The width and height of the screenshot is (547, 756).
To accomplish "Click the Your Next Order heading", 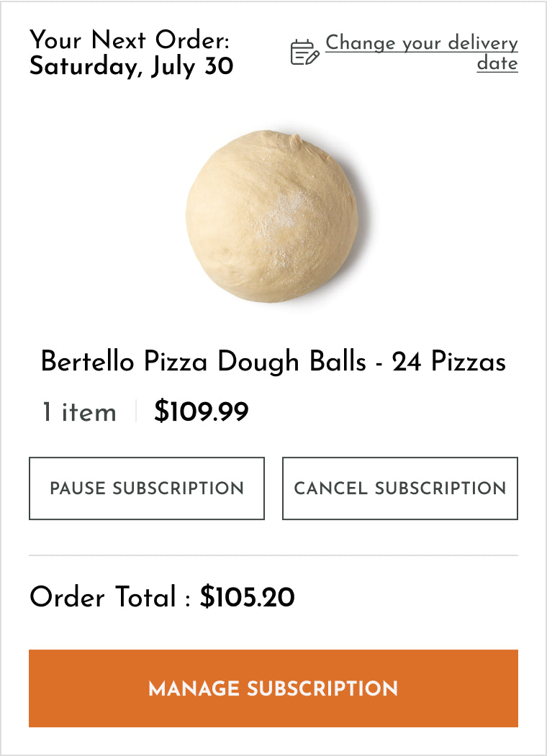I will (x=130, y=40).
